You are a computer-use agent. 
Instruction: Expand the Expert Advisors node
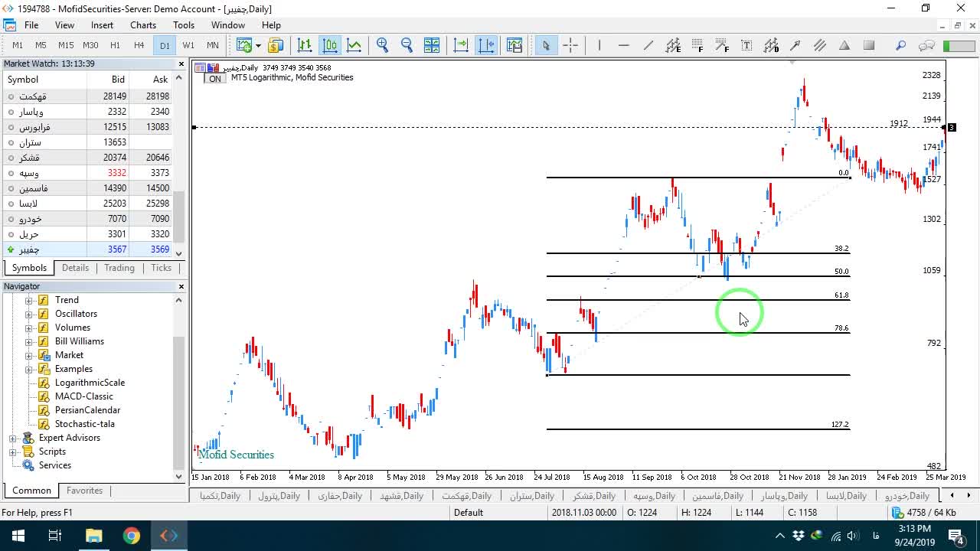point(12,438)
